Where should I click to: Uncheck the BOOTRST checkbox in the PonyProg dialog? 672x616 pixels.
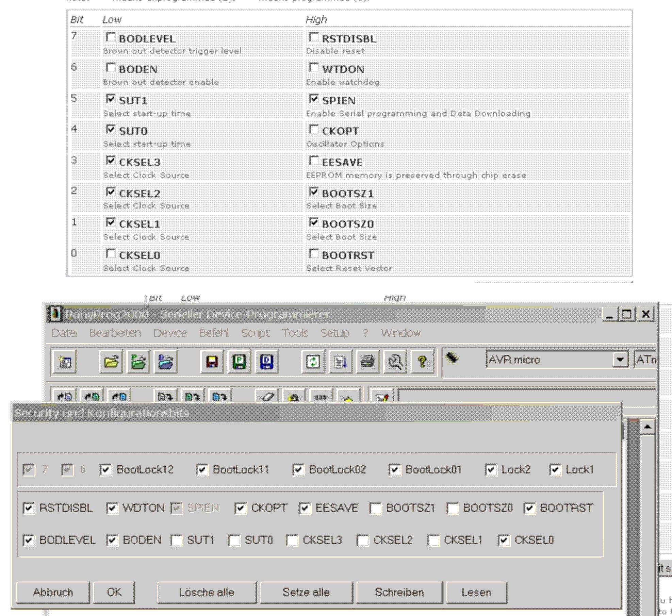(530, 509)
